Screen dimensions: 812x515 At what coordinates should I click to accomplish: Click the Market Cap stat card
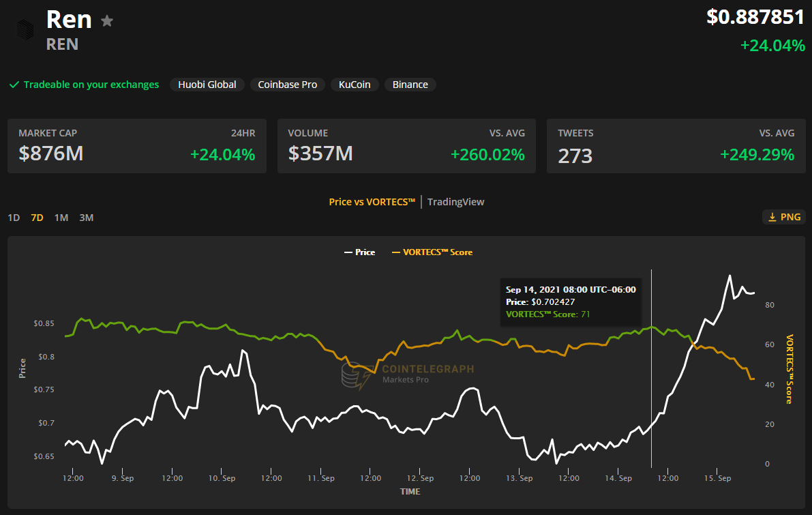tap(137, 146)
